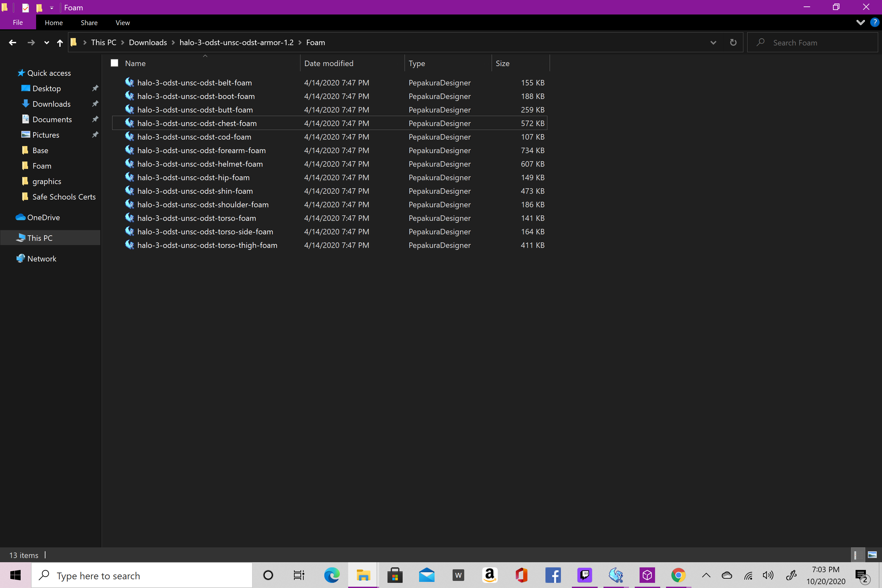Open Facebook from the taskbar
The width and height of the screenshot is (882, 588).
(x=553, y=574)
